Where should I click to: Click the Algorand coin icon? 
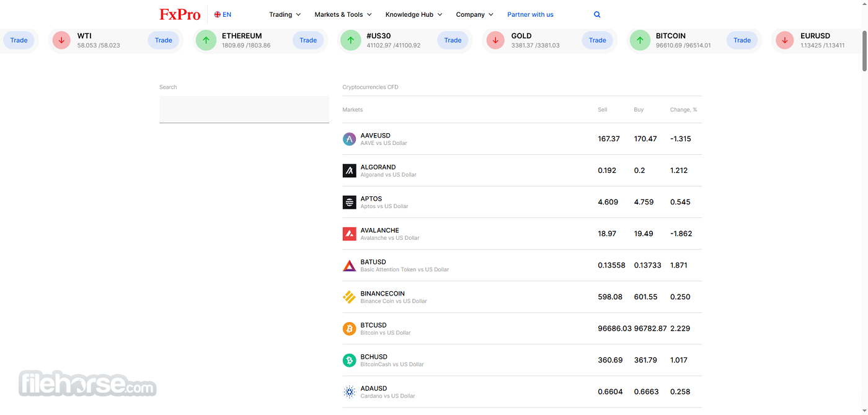pyautogui.click(x=349, y=170)
